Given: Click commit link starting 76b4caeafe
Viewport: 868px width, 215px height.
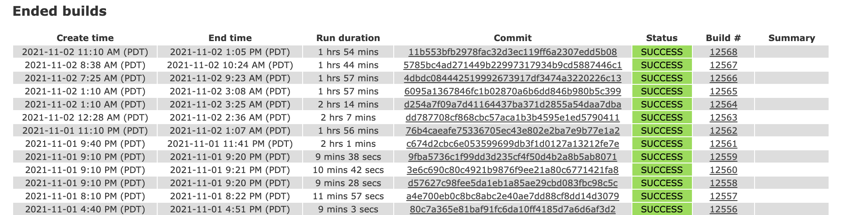Looking at the screenshot, I should [512, 131].
